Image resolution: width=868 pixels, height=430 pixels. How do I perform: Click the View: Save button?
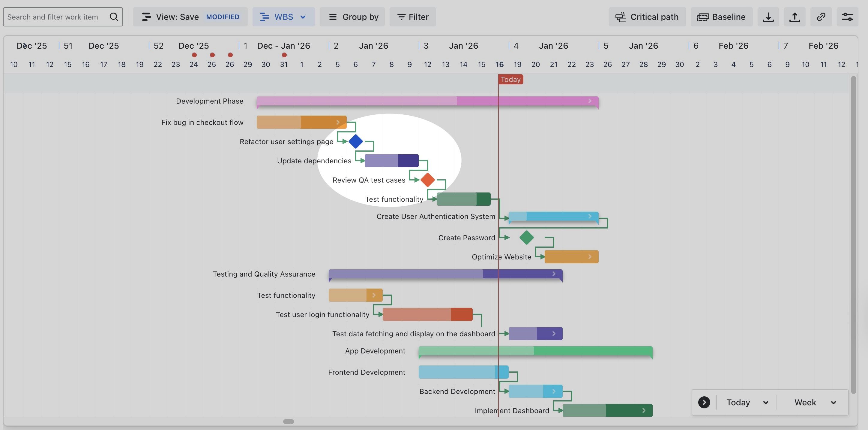click(177, 17)
